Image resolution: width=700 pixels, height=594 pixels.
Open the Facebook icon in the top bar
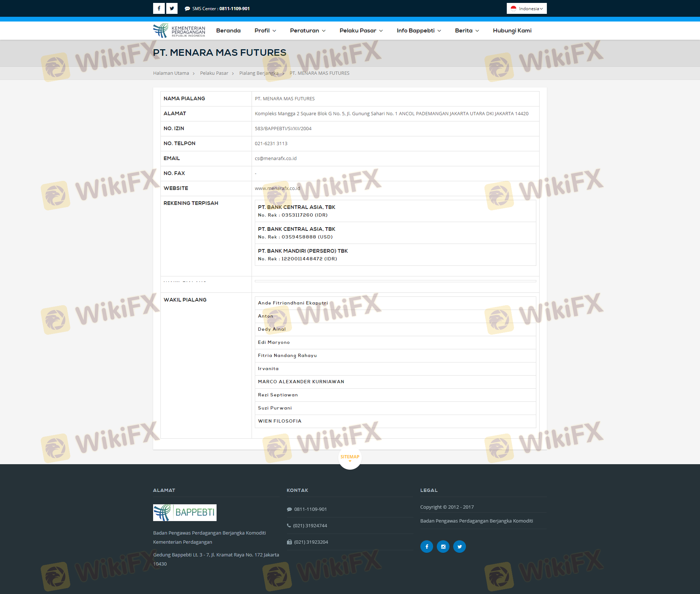[x=159, y=8]
